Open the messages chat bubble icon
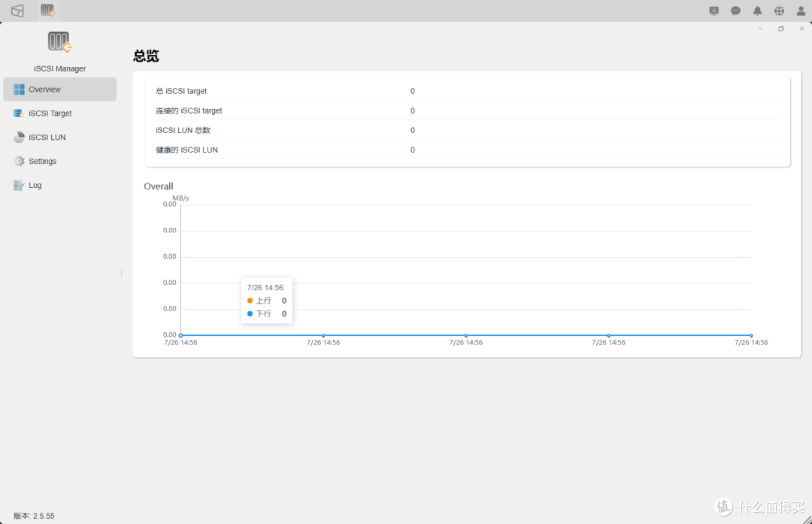Viewport: 812px width, 524px height. (735, 11)
